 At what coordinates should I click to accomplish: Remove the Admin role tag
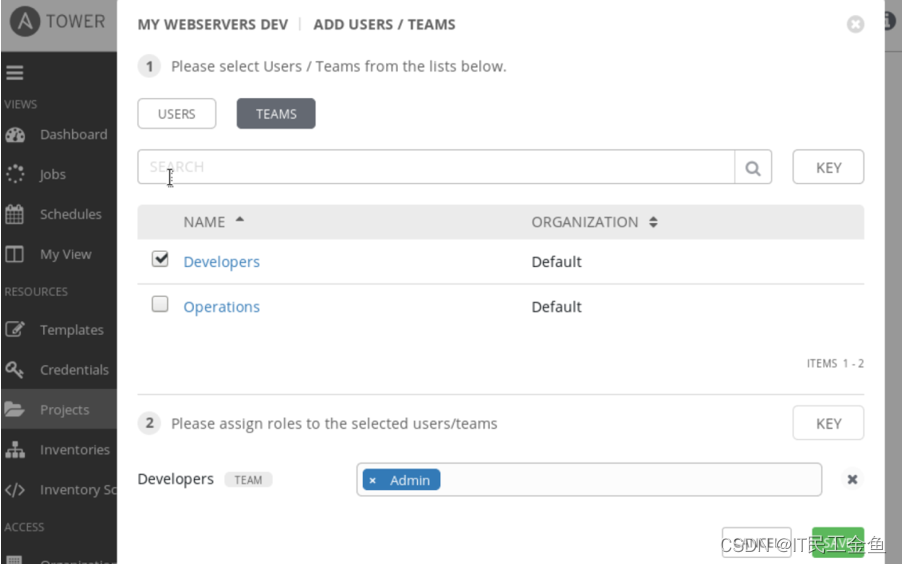pos(372,481)
